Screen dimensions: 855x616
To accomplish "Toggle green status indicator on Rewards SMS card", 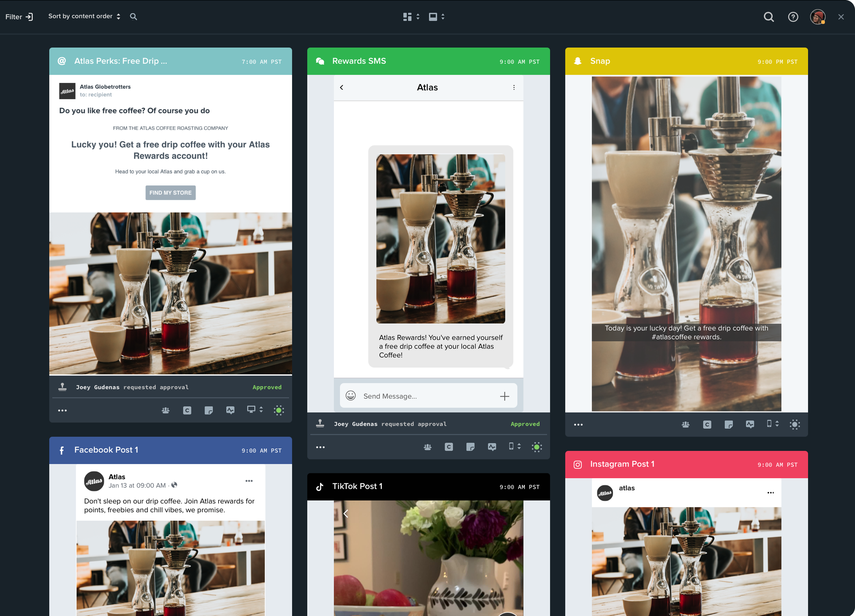I will 536,447.
